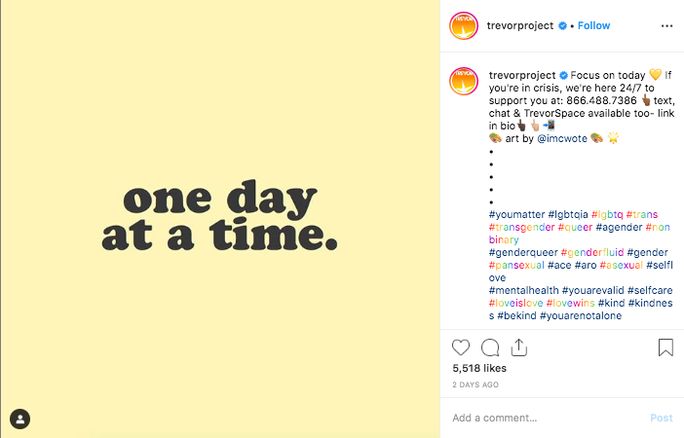Open the #mentalhealth hashtag

coord(523,291)
